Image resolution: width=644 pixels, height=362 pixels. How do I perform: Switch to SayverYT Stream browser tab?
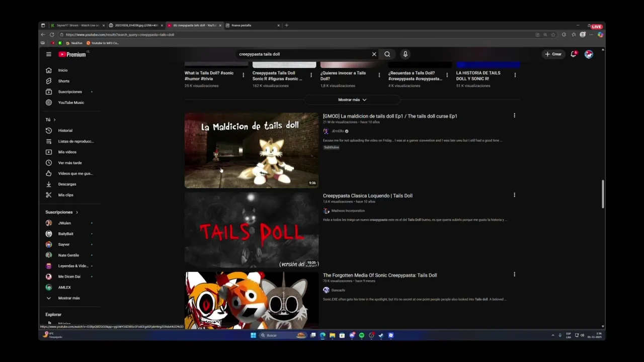[x=77, y=25]
